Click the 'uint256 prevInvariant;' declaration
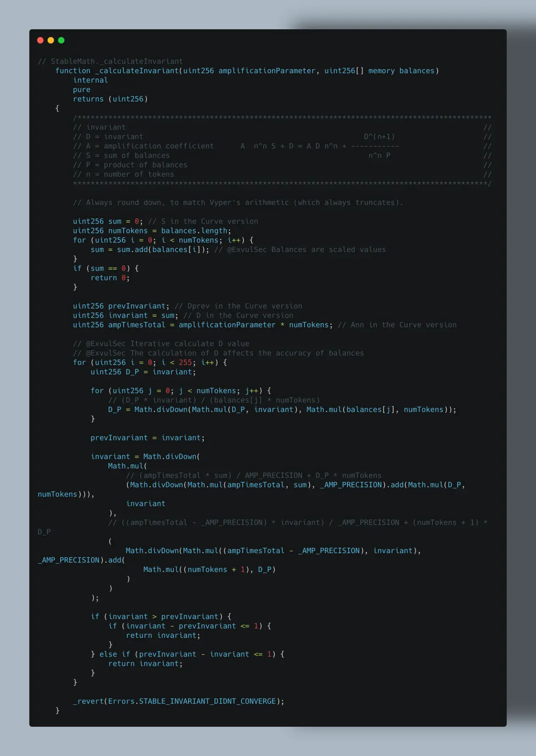 point(121,306)
